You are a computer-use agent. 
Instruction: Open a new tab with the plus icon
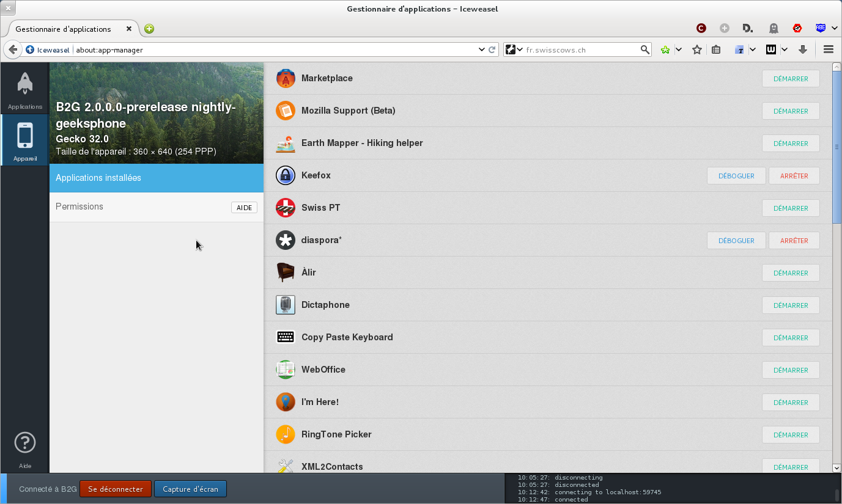click(149, 29)
